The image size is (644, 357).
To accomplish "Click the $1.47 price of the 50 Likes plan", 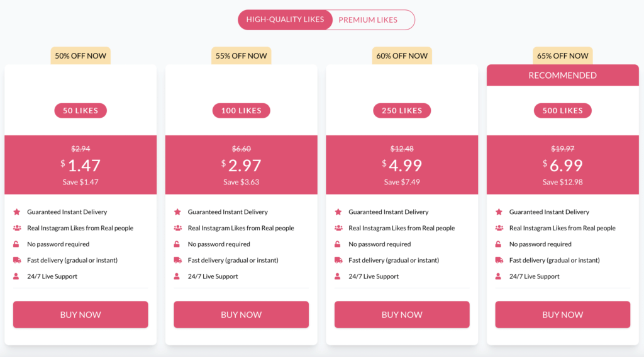I will (80, 166).
